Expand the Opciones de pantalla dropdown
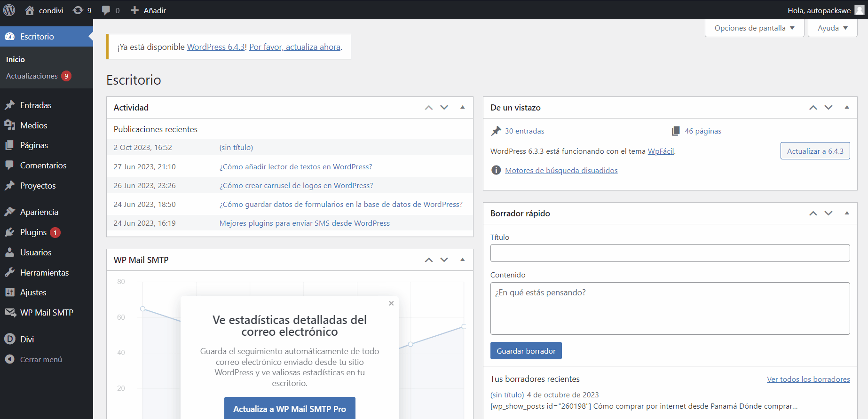The height and width of the screenshot is (419, 868). click(754, 28)
